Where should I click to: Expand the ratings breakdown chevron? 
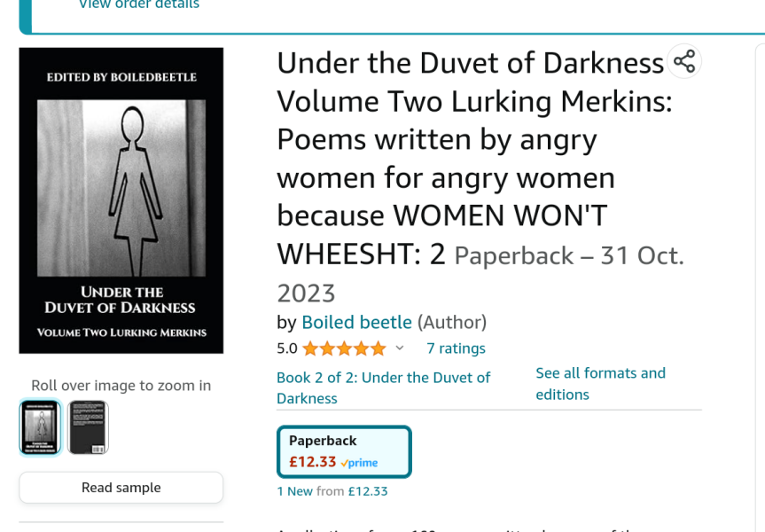[398, 348]
